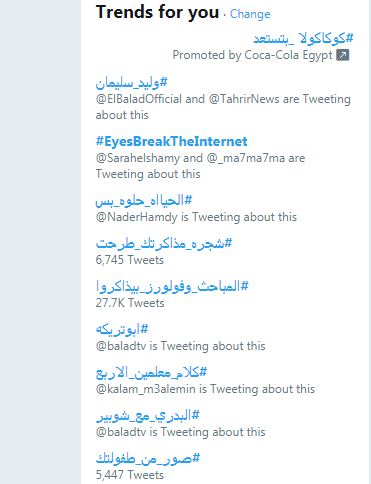
Task: Open the #كلام_معلمين_الاربع trend
Action: point(151,372)
